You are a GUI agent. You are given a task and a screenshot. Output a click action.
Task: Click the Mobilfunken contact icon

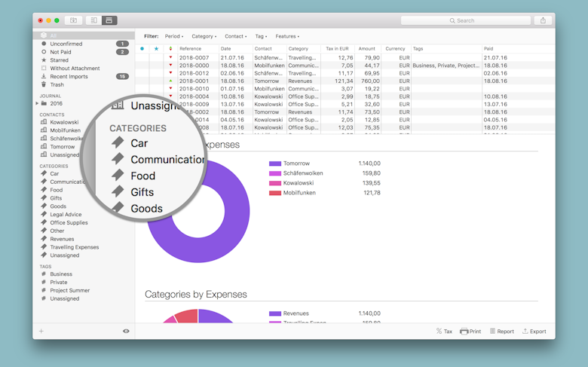point(44,130)
